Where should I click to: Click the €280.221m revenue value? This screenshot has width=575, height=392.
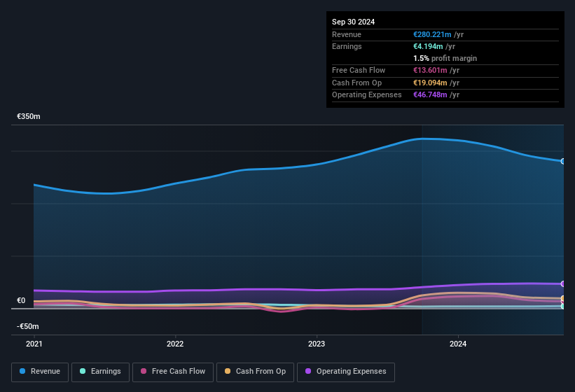click(432, 34)
